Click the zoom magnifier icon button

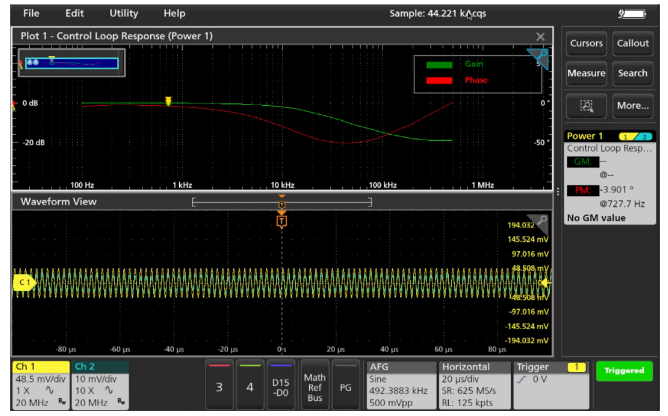click(x=586, y=106)
